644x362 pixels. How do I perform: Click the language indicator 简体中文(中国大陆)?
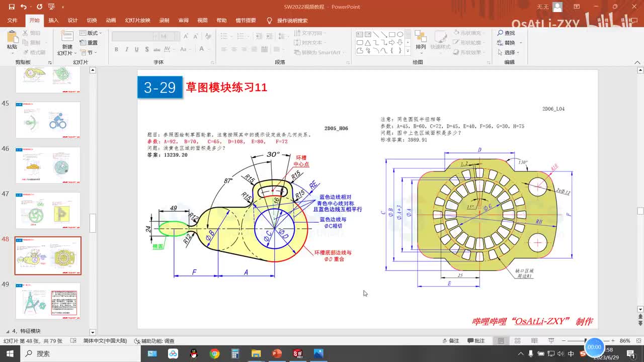(105, 341)
